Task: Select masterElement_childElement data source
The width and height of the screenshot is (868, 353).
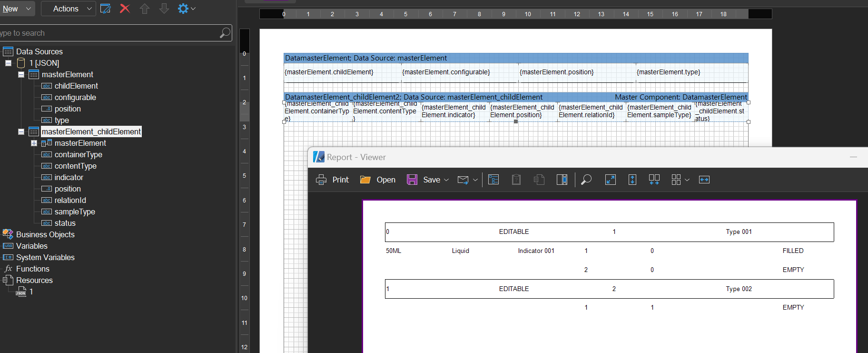Action: [x=91, y=131]
